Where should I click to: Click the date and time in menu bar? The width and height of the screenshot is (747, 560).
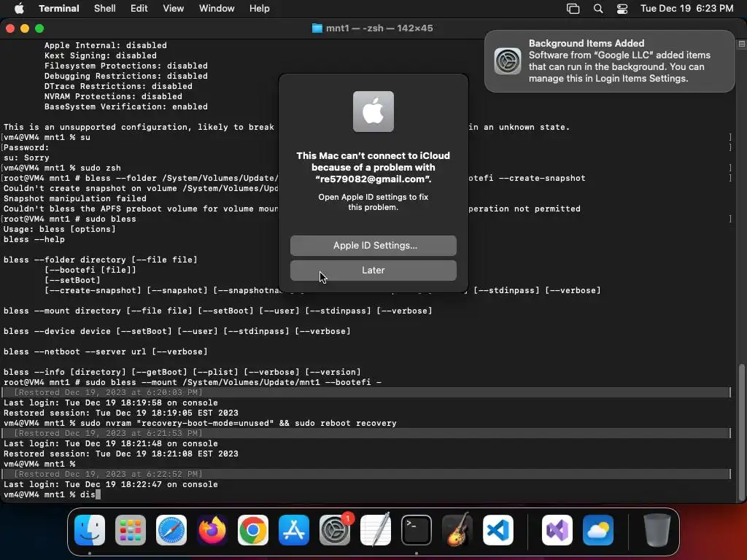pos(686,9)
